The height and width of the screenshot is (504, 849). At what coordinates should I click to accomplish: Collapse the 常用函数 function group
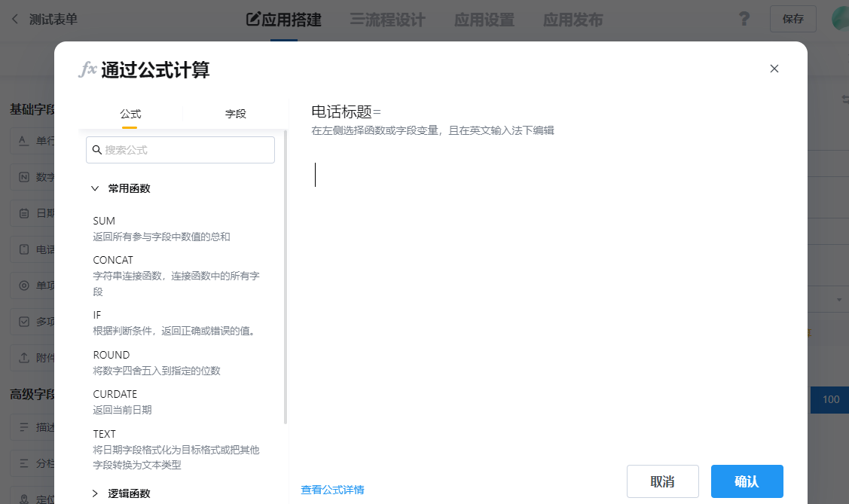click(95, 188)
